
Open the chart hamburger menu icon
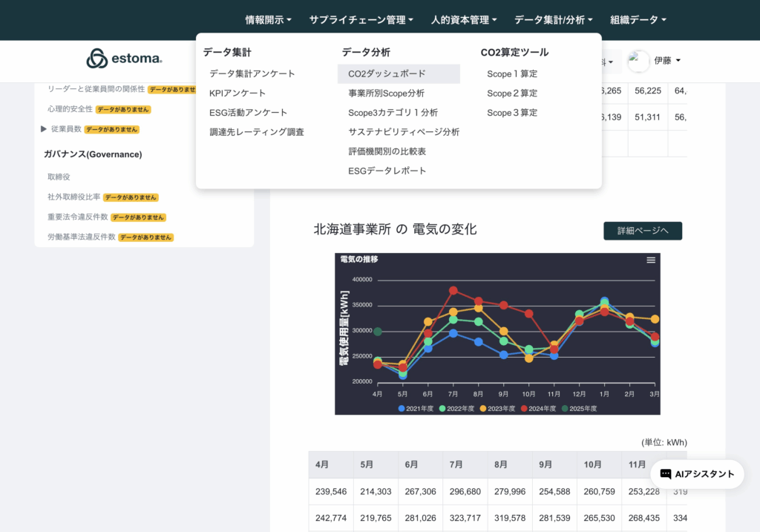click(651, 260)
